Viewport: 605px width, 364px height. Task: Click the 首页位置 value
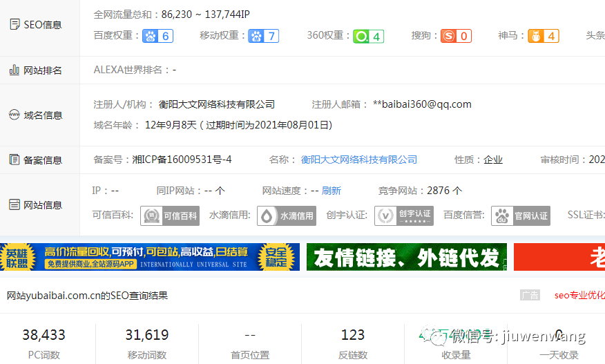[250, 335]
